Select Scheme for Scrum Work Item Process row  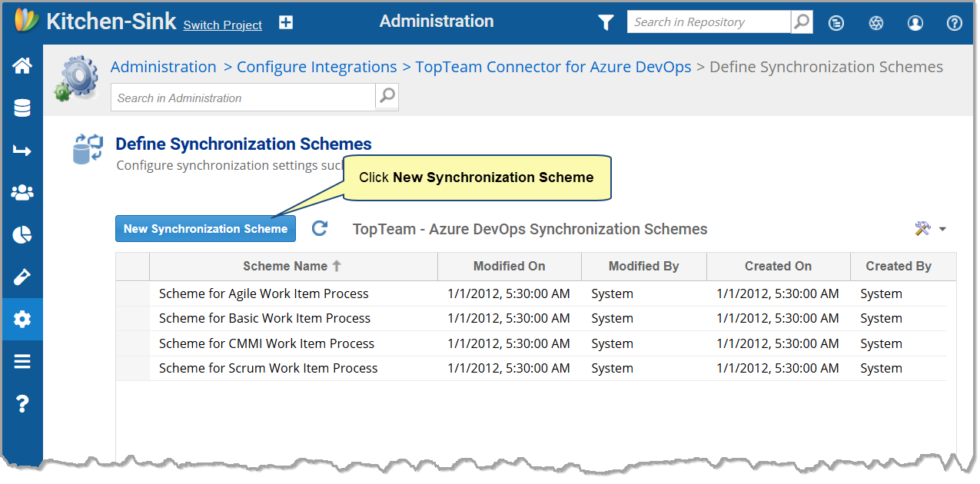tap(268, 368)
